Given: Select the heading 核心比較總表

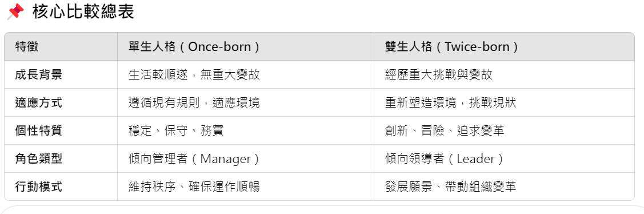Looking at the screenshot, I should click(x=83, y=12).
